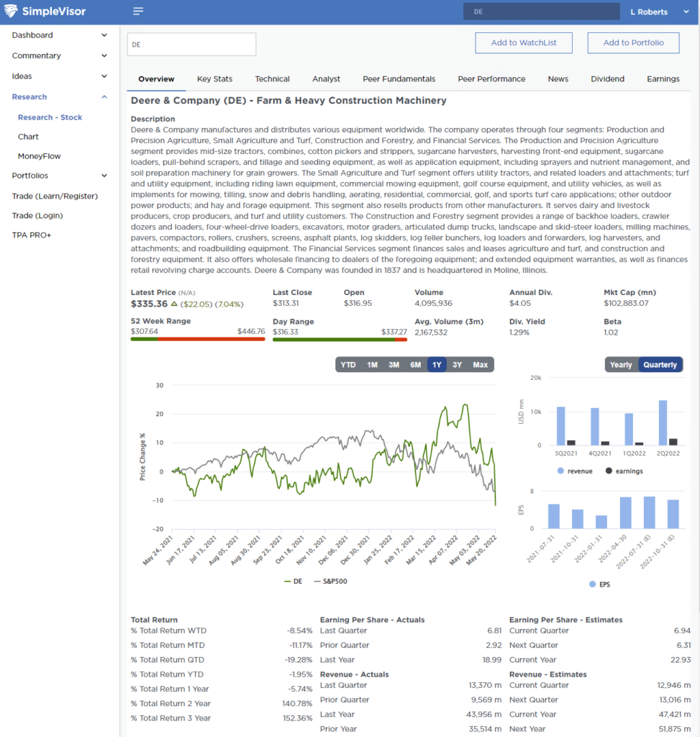700x737 pixels.
Task: Expand the Commentary menu chevron
Action: 104,55
